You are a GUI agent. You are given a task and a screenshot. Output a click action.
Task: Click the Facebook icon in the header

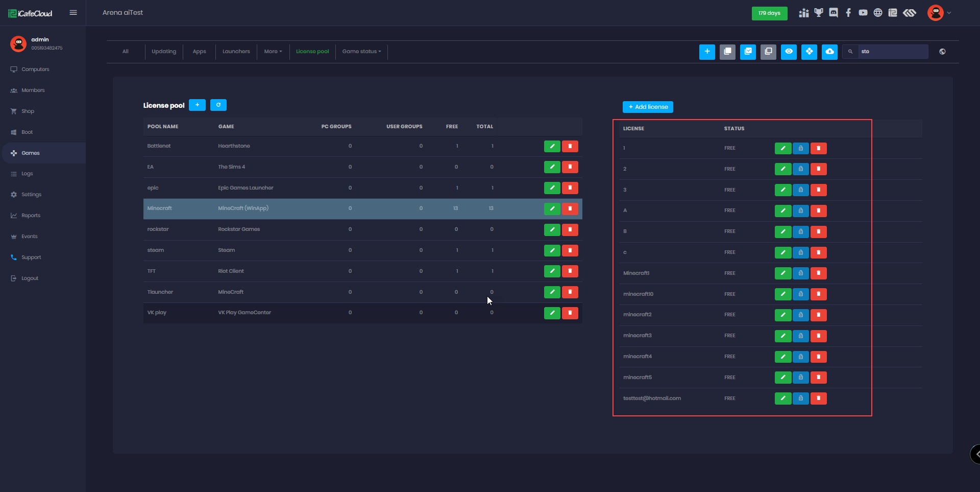pyautogui.click(x=848, y=13)
